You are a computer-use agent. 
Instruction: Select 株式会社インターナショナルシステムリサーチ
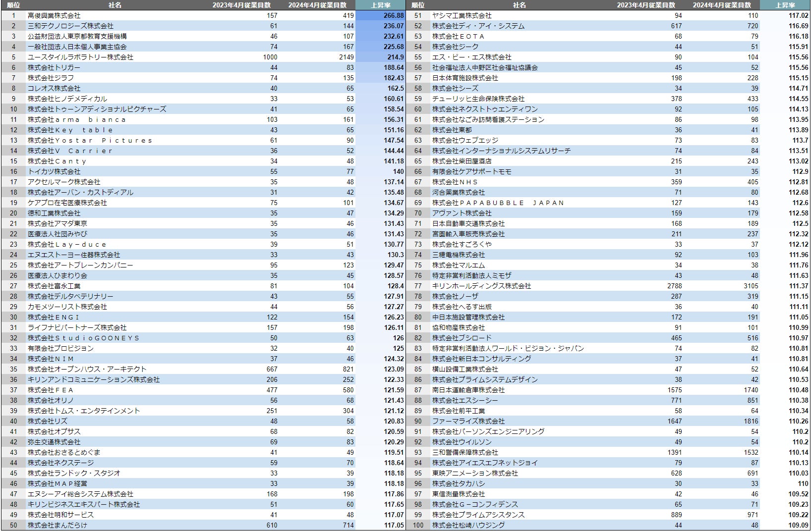click(x=502, y=151)
